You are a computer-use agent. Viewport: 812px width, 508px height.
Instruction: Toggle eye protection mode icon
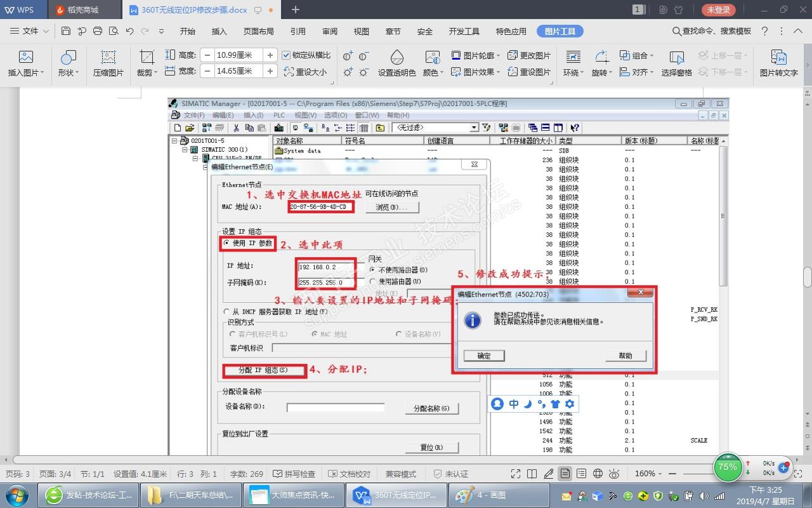(614, 474)
